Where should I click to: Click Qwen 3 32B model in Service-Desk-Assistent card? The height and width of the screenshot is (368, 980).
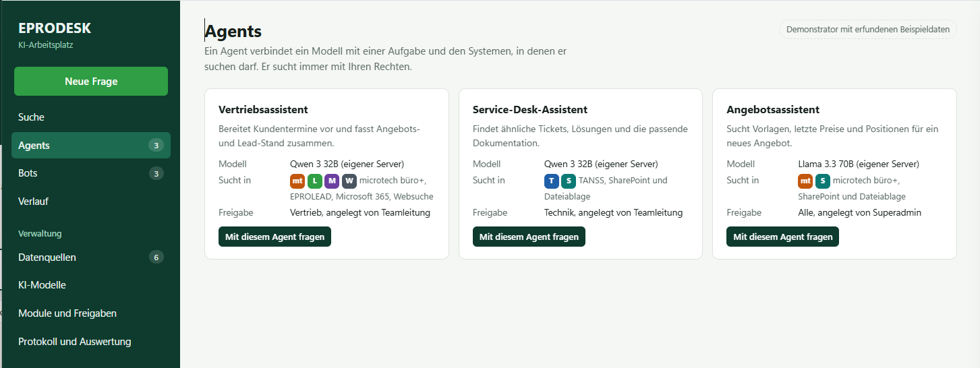[601, 164]
